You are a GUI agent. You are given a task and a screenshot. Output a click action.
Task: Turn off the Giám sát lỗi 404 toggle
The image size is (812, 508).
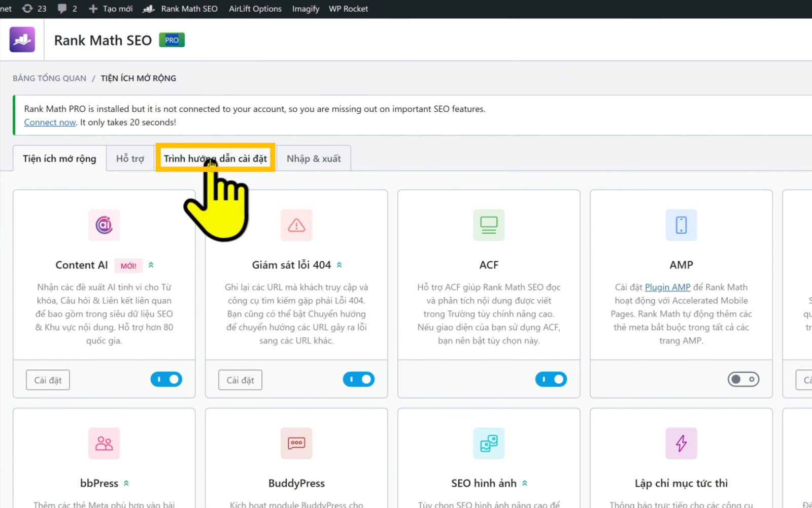point(359,379)
